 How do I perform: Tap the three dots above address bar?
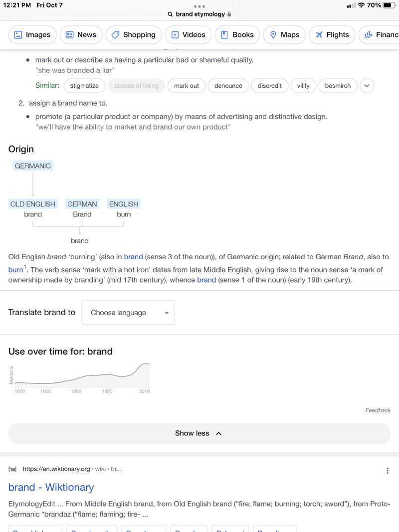[x=199, y=6]
